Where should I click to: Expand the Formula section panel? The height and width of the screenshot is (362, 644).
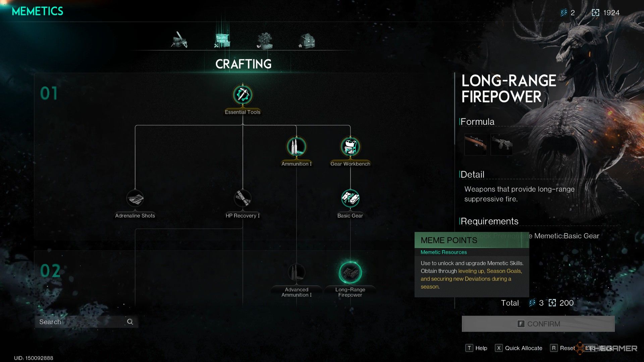pos(477,121)
